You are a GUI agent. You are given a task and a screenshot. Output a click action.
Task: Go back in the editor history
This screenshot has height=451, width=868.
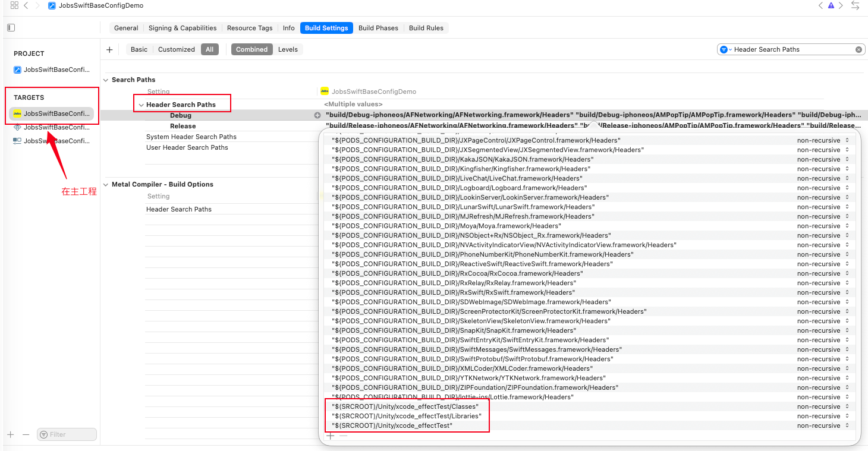pyautogui.click(x=26, y=5)
